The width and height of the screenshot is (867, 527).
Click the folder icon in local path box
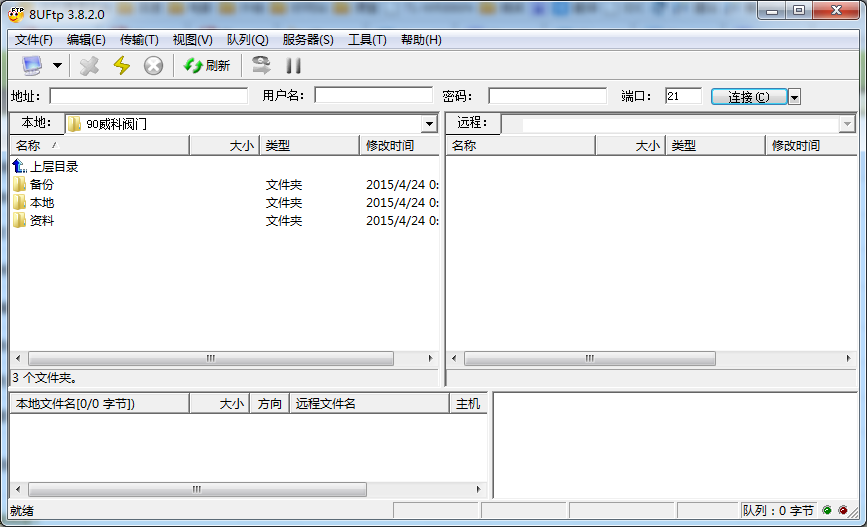click(75, 124)
